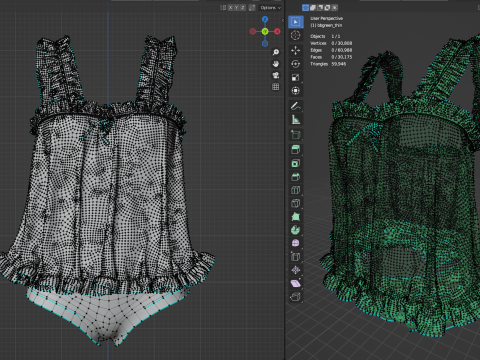
Task: Activate the 3D Cursor tool
Action: point(295,35)
